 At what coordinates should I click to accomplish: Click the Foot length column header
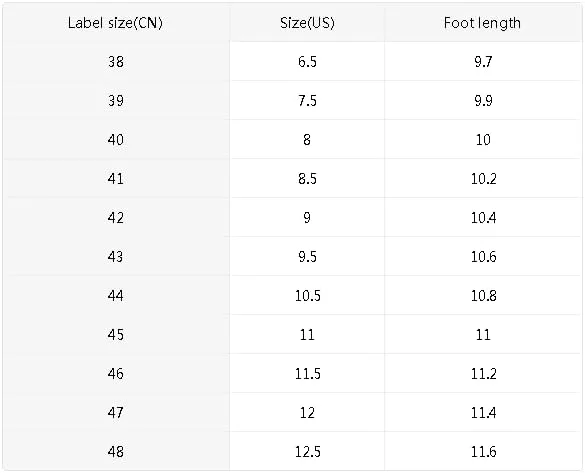tap(482, 23)
